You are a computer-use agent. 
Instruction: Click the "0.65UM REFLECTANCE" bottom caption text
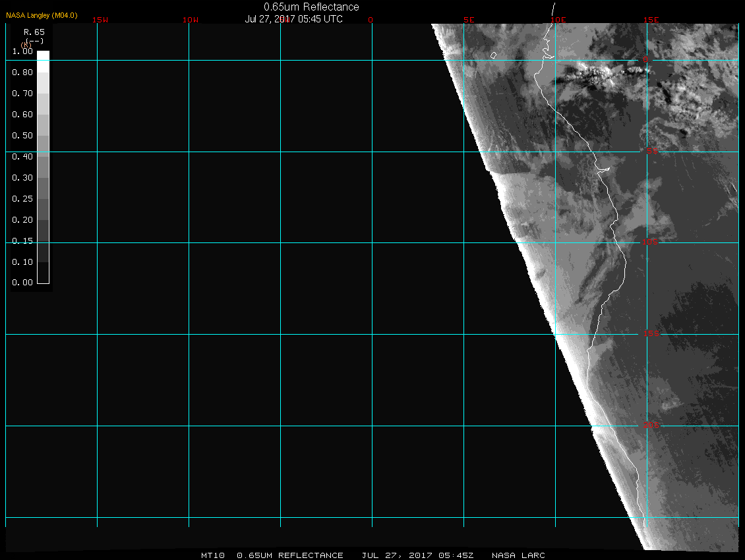[290, 555]
